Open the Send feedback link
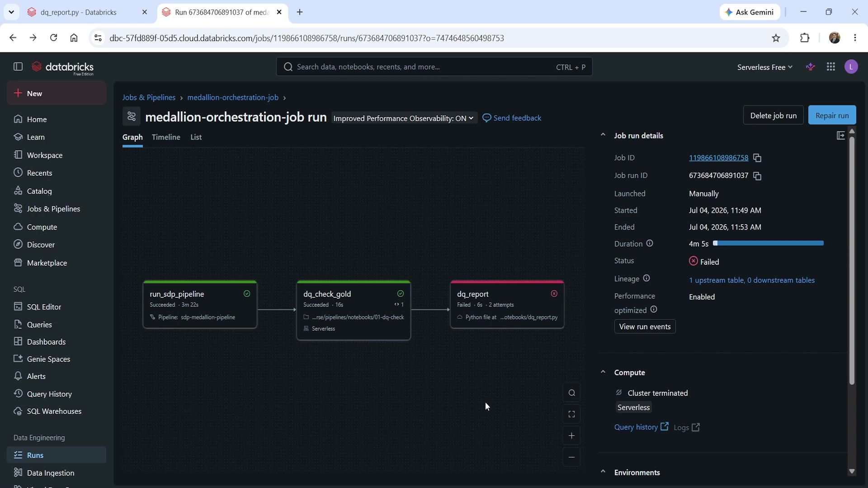 512,118
